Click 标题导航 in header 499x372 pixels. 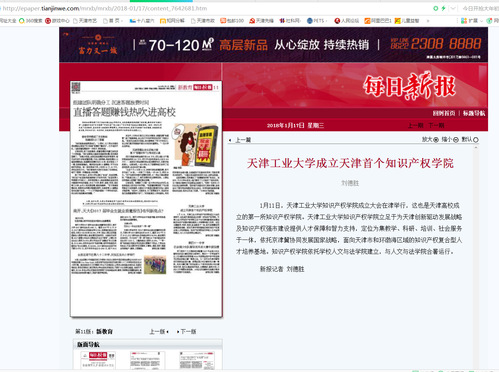point(474,113)
